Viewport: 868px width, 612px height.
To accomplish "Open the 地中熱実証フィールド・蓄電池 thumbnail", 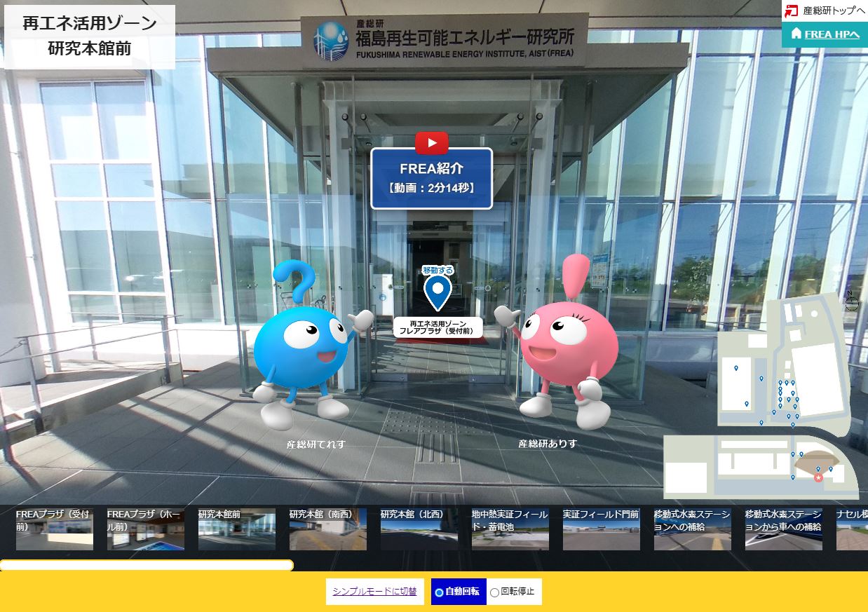I will (510, 529).
